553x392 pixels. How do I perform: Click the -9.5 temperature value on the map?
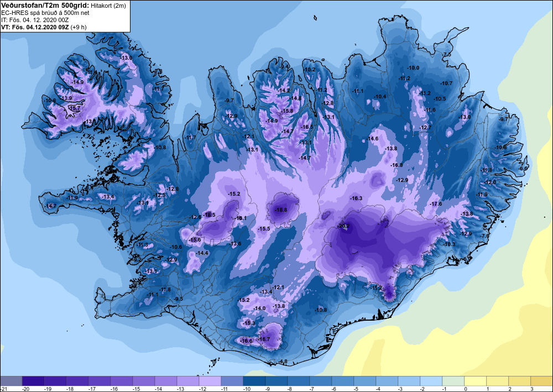click(x=179, y=299)
